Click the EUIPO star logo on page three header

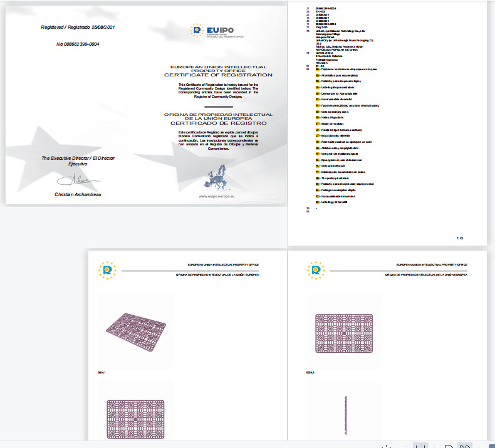(x=107, y=270)
